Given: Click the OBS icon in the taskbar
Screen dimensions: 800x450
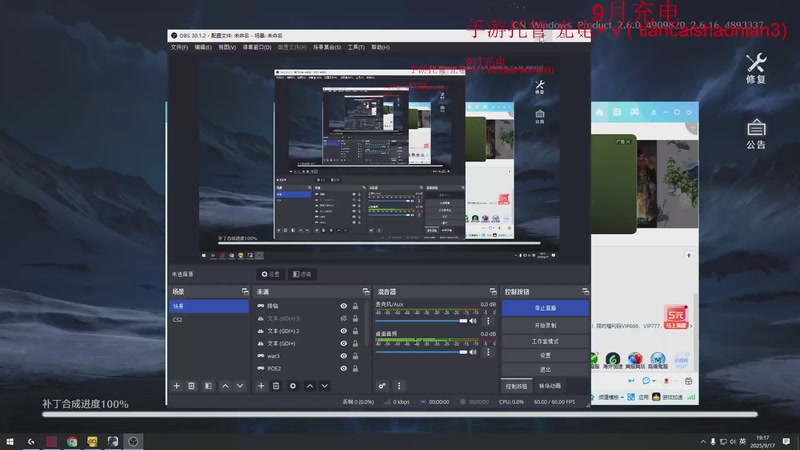Looking at the screenshot, I should point(133,441).
